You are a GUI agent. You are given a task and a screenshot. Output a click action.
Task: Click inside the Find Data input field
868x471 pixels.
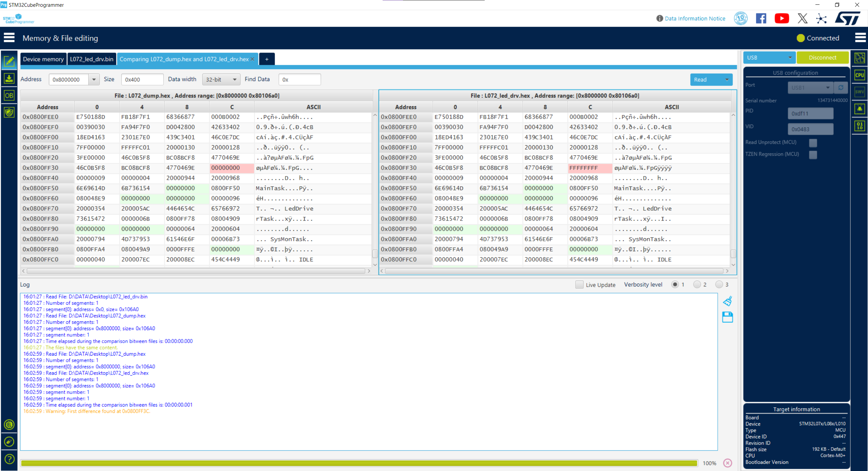coord(300,79)
